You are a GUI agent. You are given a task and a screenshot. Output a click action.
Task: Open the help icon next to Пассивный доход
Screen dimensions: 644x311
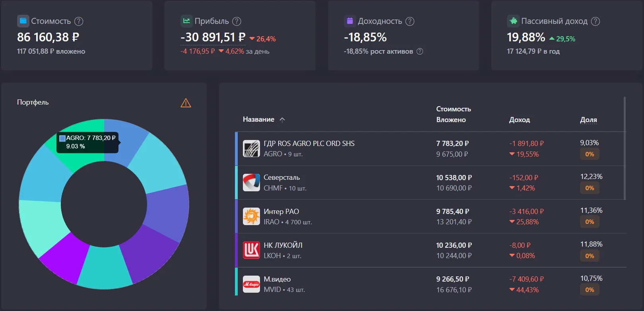[596, 21]
